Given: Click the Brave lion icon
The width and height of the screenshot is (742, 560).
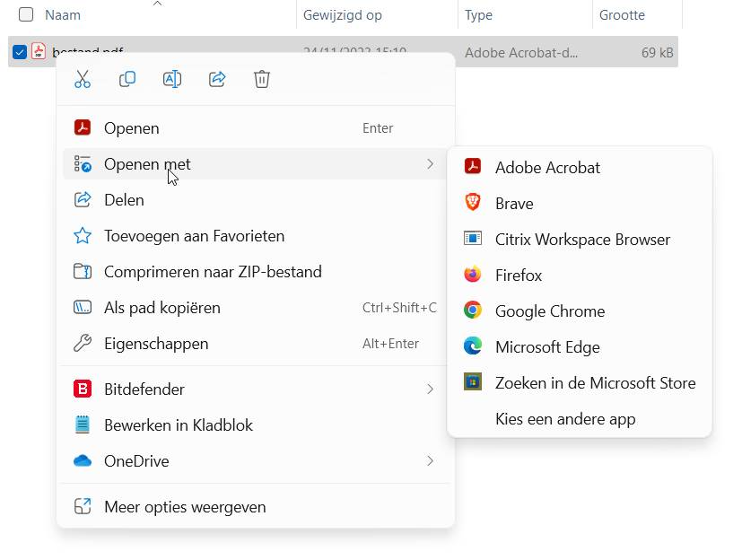Looking at the screenshot, I should click(x=473, y=203).
